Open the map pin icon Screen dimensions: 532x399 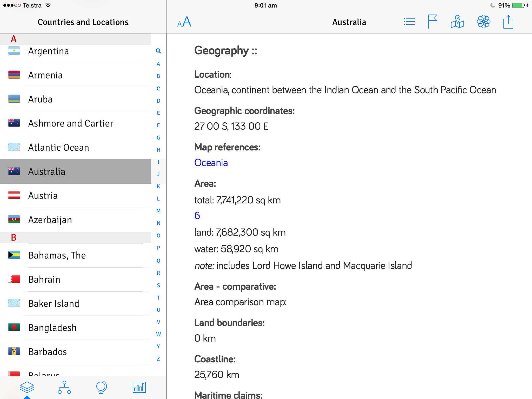point(457,22)
